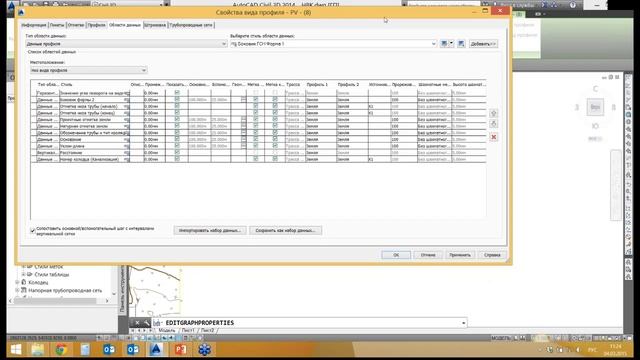The height and width of the screenshot is (360, 640).
Task: Click style picker icon in Расстояние row
Action: [x=127, y=153]
